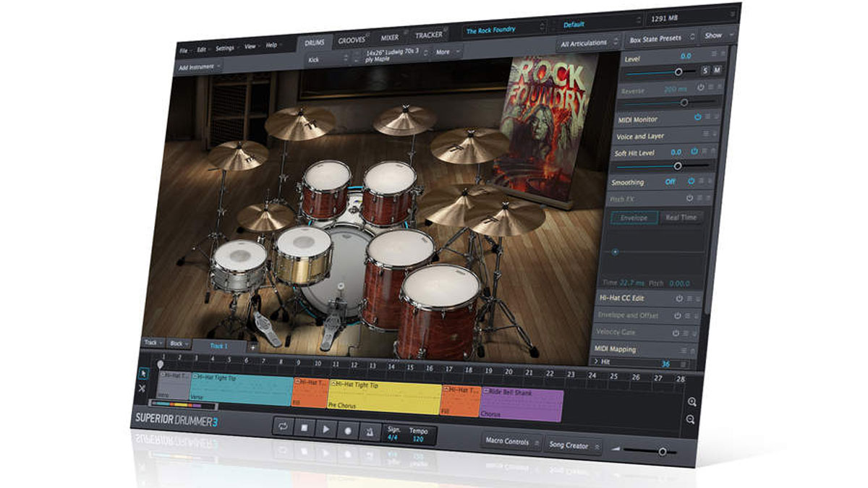Image resolution: width=868 pixels, height=488 pixels.
Task: Click the record button
Action: click(347, 431)
